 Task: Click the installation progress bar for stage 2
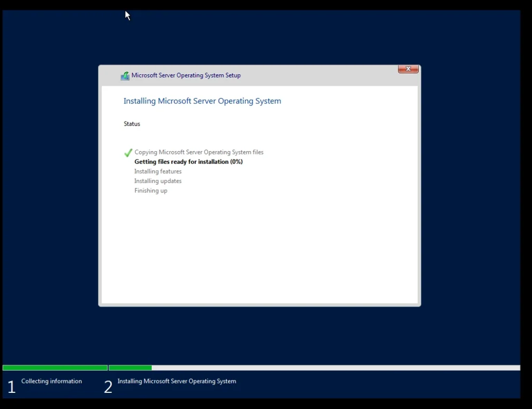tap(314, 367)
